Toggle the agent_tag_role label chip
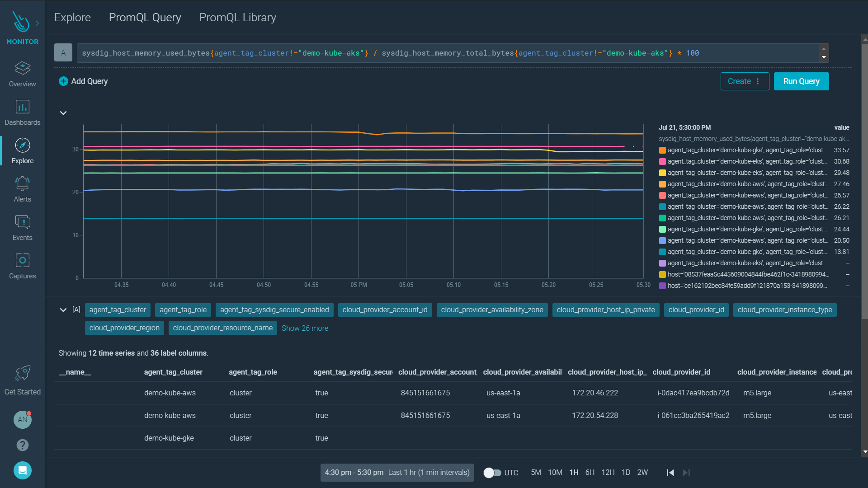This screenshot has width=868, height=488. (x=183, y=310)
